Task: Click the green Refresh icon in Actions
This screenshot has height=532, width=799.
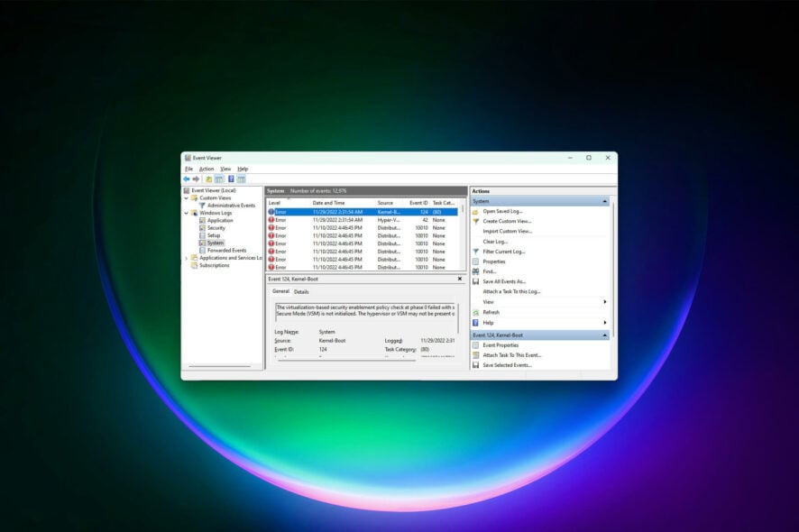Action: [475, 312]
